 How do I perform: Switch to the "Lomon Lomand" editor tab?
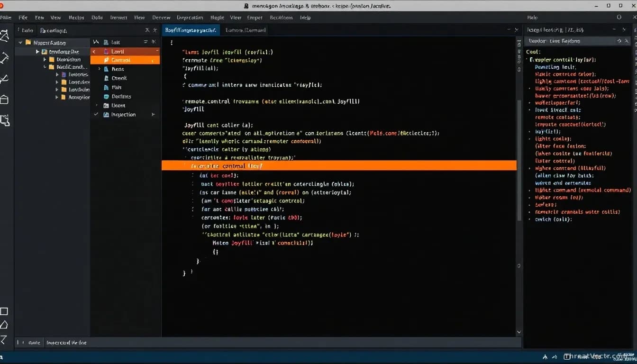[246, 30]
